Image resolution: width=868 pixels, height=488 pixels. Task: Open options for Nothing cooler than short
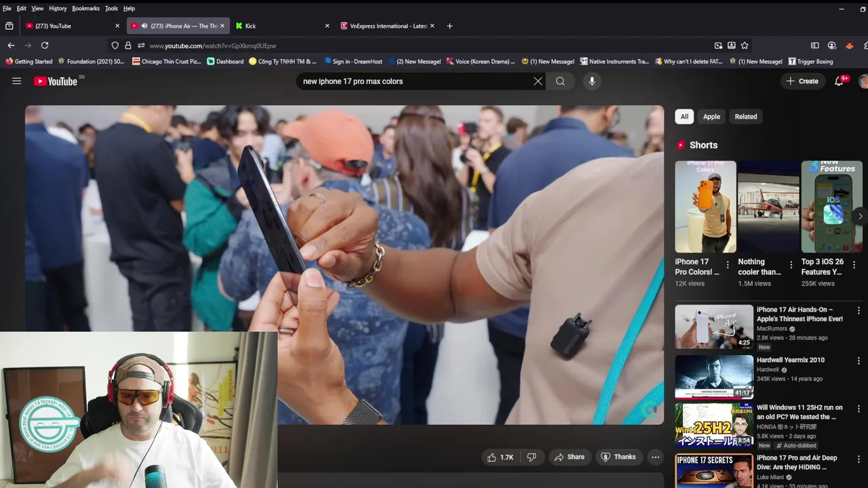coord(791,265)
